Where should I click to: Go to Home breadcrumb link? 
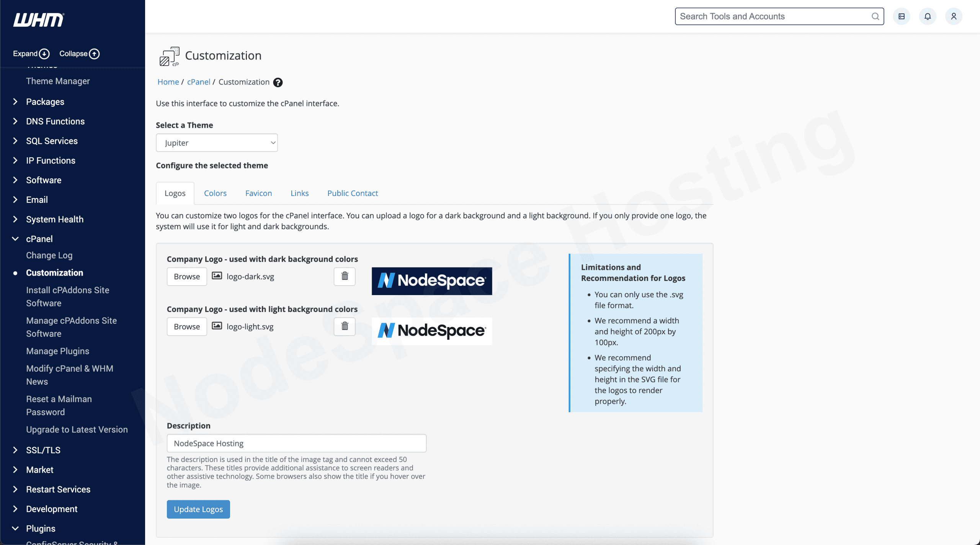click(168, 82)
